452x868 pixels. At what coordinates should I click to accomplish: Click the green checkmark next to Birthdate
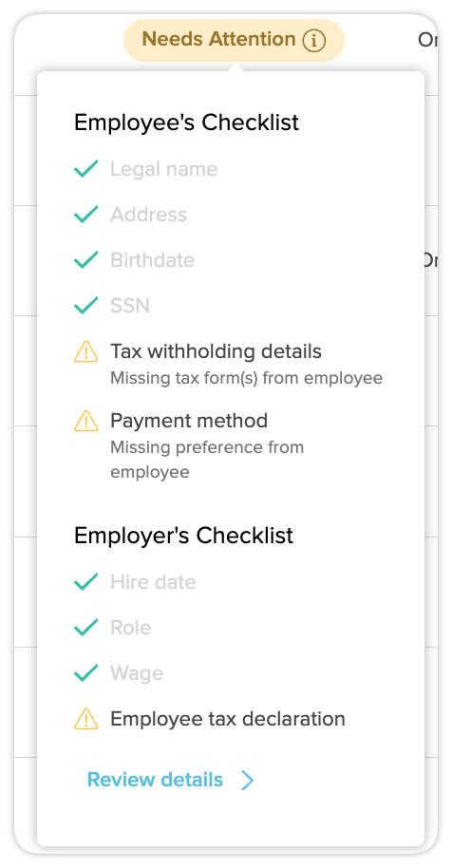click(85, 259)
